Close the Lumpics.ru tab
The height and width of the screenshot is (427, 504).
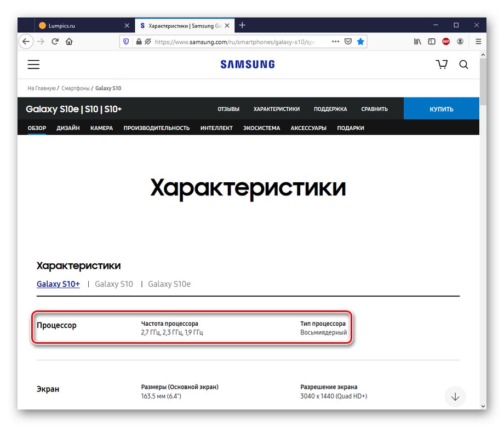click(127, 25)
